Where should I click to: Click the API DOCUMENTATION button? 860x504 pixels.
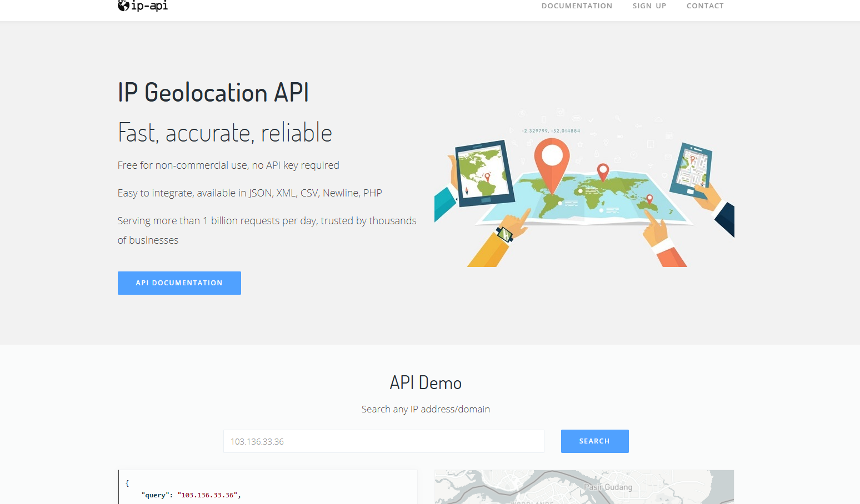coord(179,283)
